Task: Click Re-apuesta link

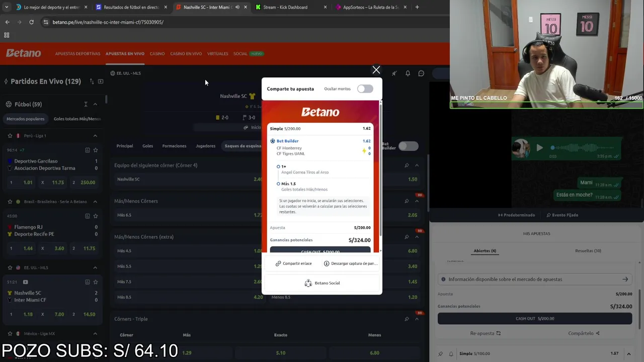Action: [x=486, y=333]
